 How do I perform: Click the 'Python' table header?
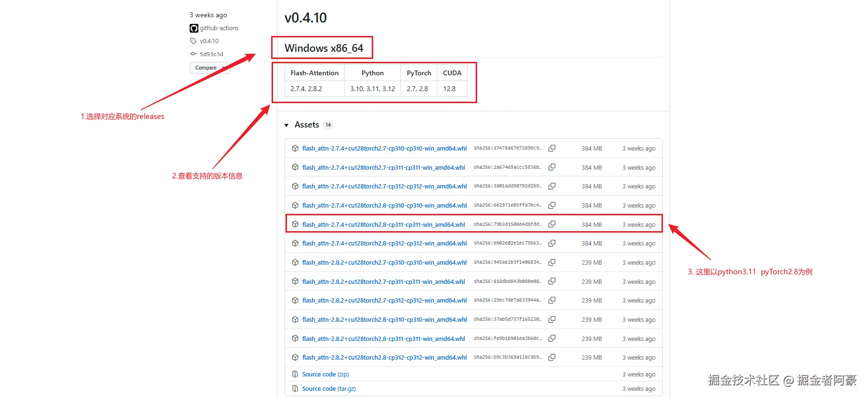point(373,73)
